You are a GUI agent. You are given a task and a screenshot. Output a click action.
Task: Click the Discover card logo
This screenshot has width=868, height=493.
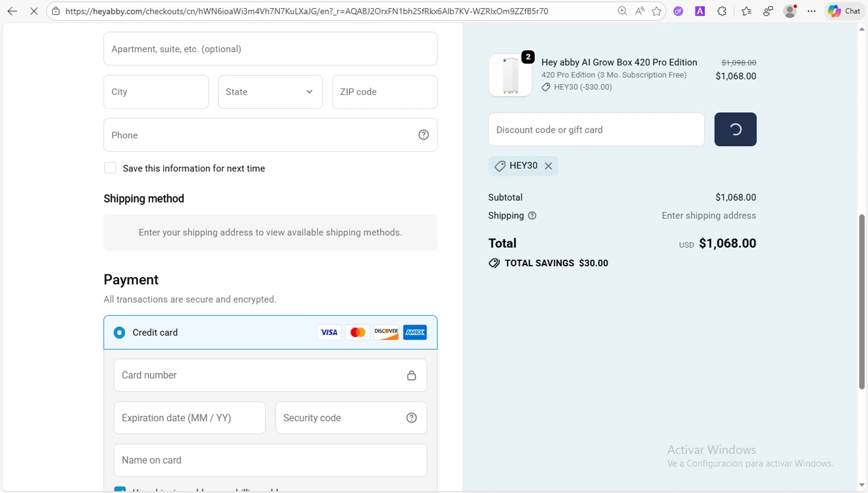click(x=386, y=332)
